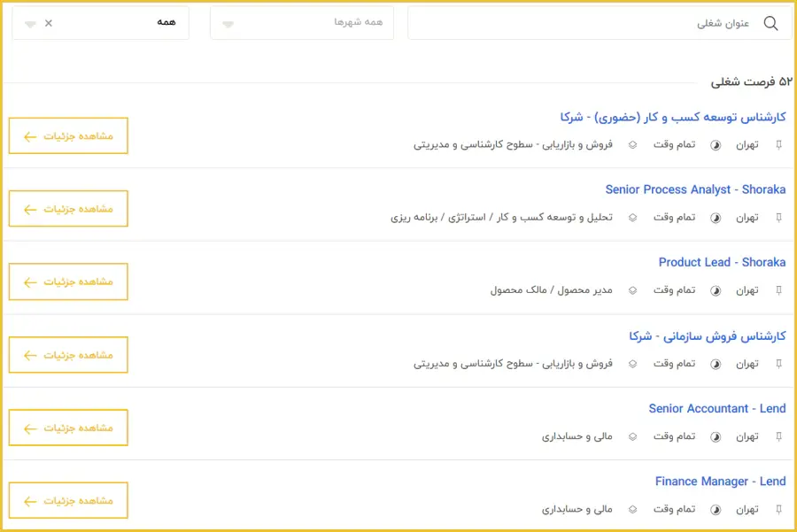Click the clock icon on Senior Accountant row

(x=716, y=436)
